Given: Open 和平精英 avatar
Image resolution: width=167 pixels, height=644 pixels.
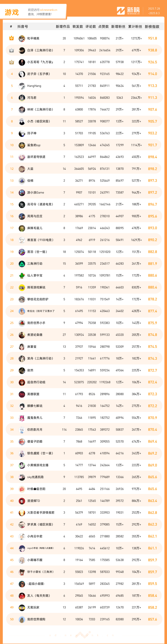Looking at the screenshot, I should coord(22,39).
